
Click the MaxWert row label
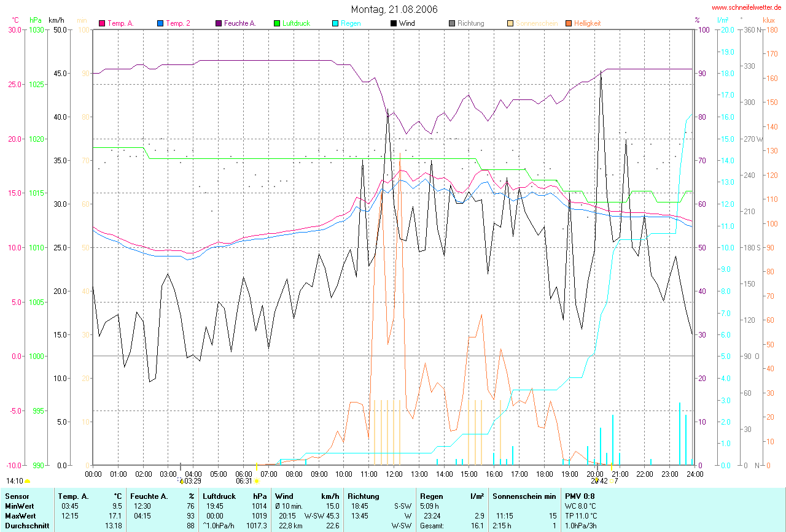coord(19,516)
